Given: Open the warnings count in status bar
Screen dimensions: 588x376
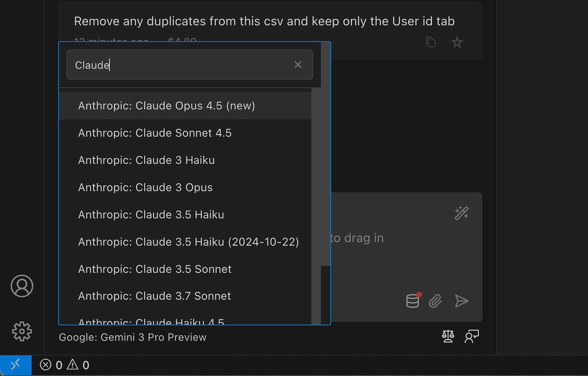Looking at the screenshot, I should point(78,365).
